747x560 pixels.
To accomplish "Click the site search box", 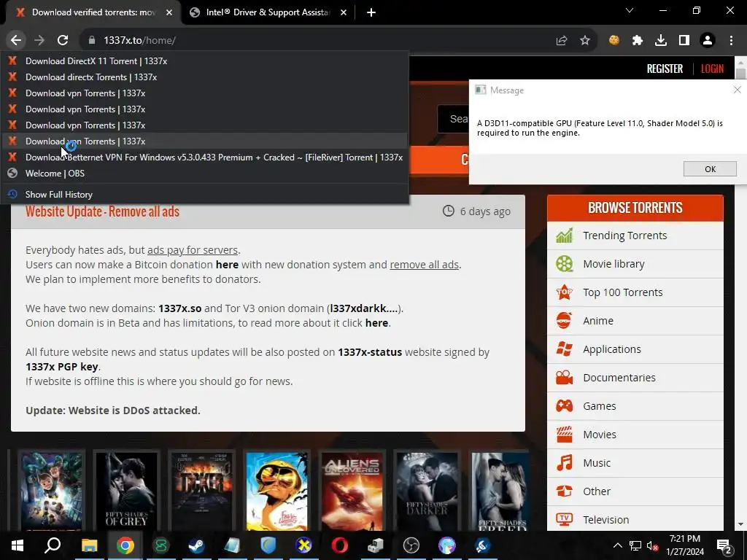I will click(453, 119).
